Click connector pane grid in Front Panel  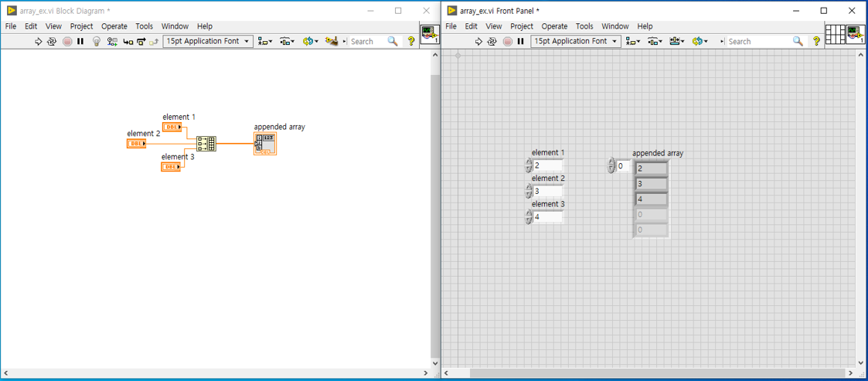click(x=834, y=34)
